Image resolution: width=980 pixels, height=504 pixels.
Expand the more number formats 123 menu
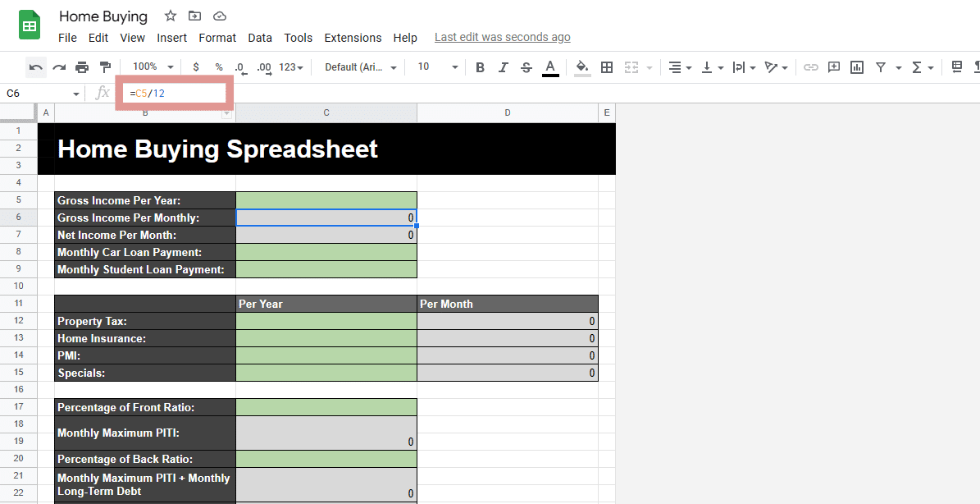(289, 67)
